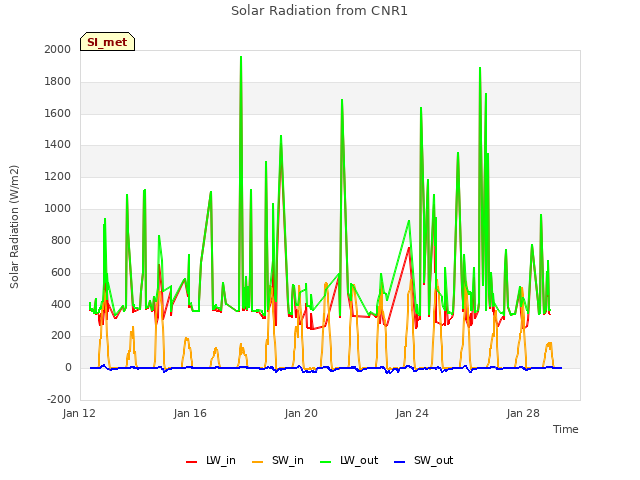This screenshot has width=640, height=480.
Task: Click the Jan 28 x-axis tick label
Action: click(x=523, y=413)
